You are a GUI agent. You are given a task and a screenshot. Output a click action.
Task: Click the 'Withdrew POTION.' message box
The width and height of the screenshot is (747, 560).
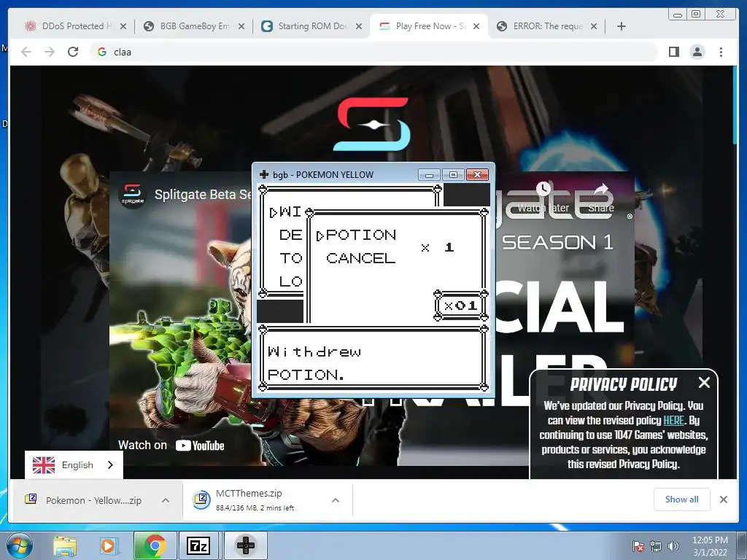(373, 359)
